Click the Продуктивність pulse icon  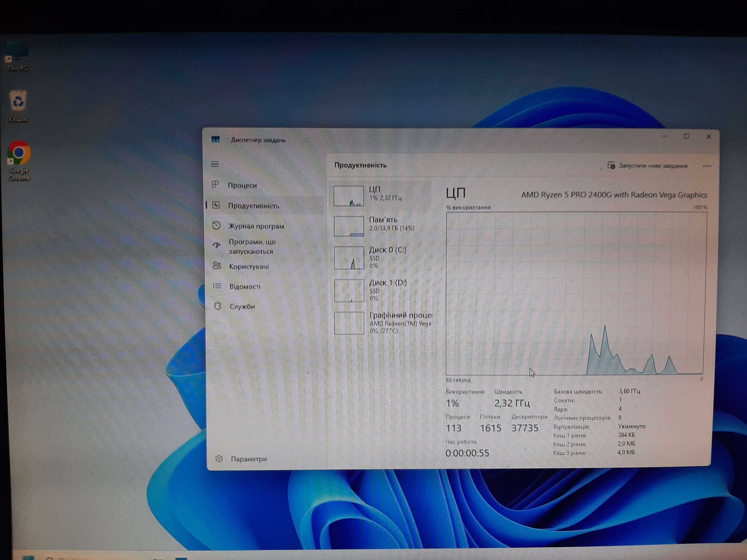pos(216,205)
